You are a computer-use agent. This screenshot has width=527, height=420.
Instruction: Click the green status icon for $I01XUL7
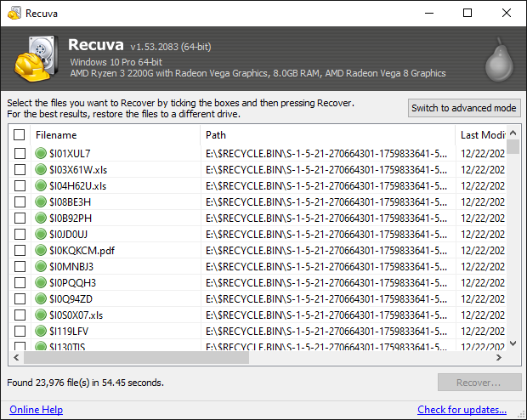[41, 153]
